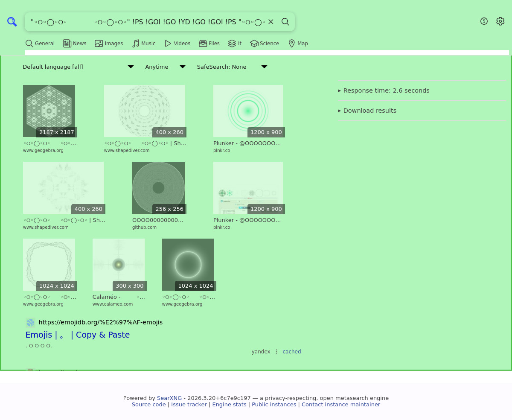Go to the Map category
Screen dimensions: 512x420
298,44
